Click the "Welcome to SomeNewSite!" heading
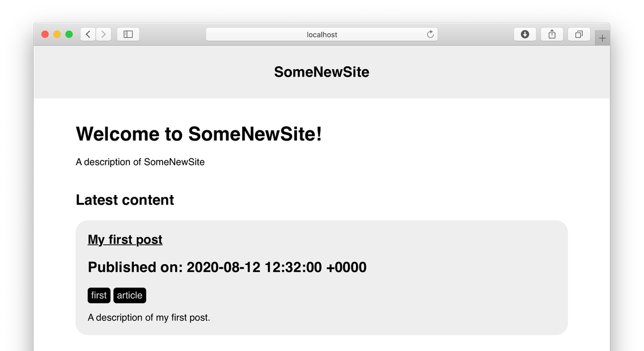Image resolution: width=644 pixels, height=351 pixels. tap(199, 134)
